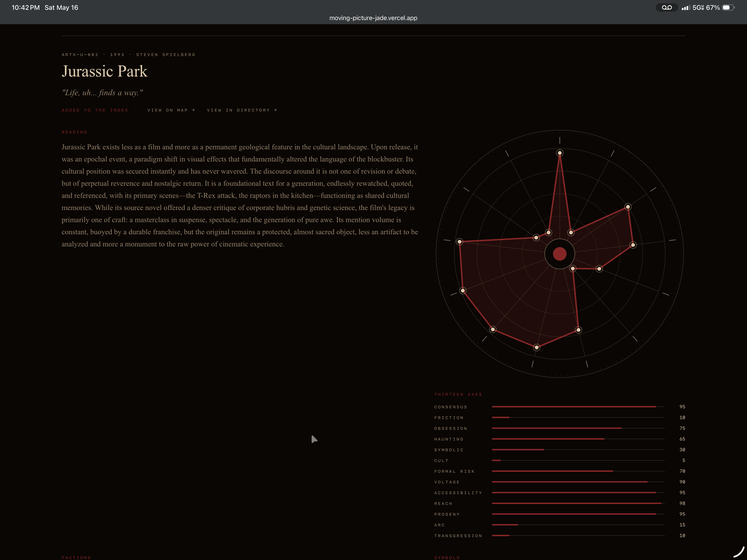Tap the moving-picture-jade.vercel.app address bar
Image resolution: width=747 pixels, height=560 pixels.
373,18
